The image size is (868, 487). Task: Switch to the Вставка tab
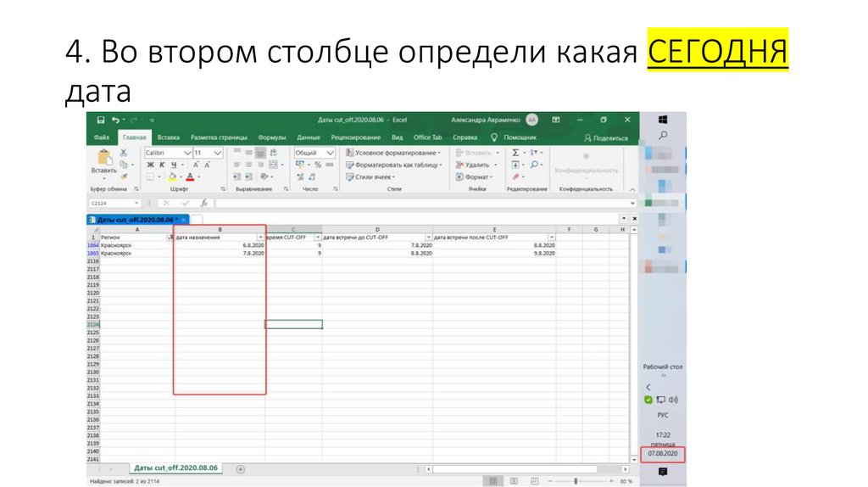click(x=169, y=137)
